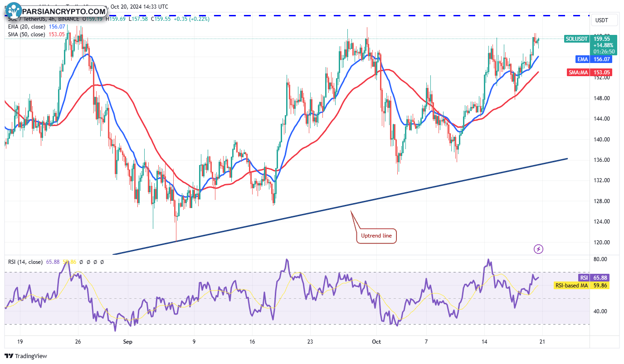Screen dimensions: 624x364
Task: Select the 9 date on time axis
Action: (194, 341)
